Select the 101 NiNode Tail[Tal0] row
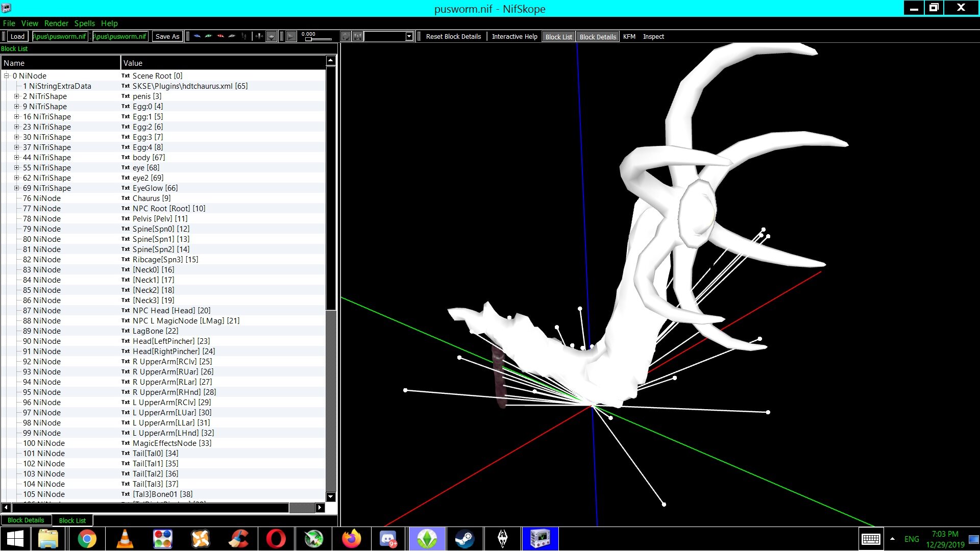 tap(163, 454)
